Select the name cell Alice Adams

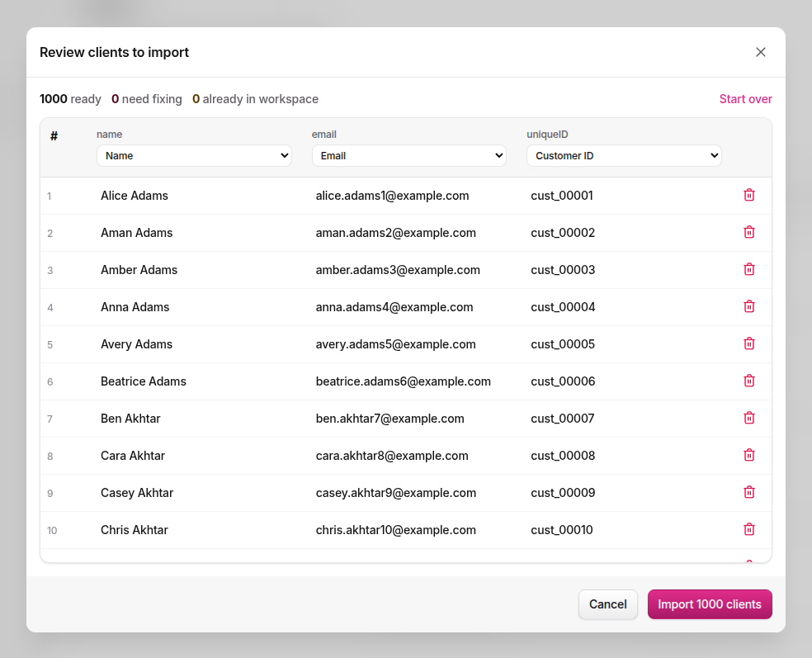coord(135,196)
